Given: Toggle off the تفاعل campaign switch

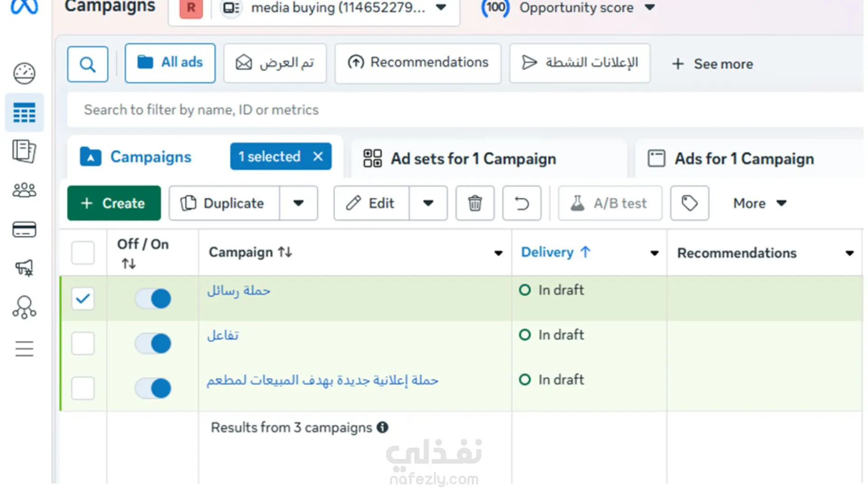Looking at the screenshot, I should pyautogui.click(x=153, y=343).
